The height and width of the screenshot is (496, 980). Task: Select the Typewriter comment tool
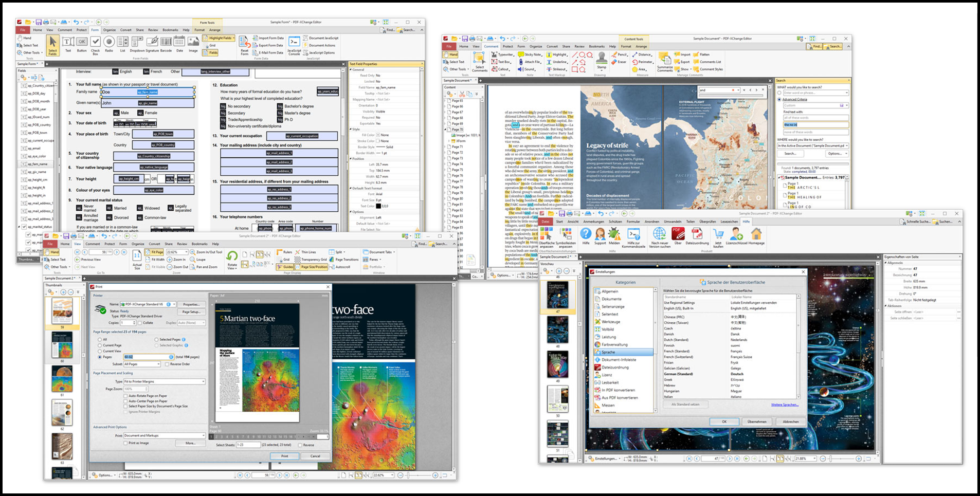pyautogui.click(x=502, y=54)
